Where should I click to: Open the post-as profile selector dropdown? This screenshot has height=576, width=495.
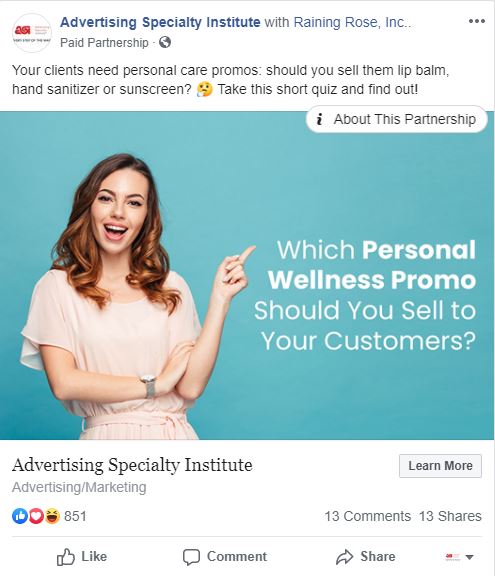tap(459, 557)
